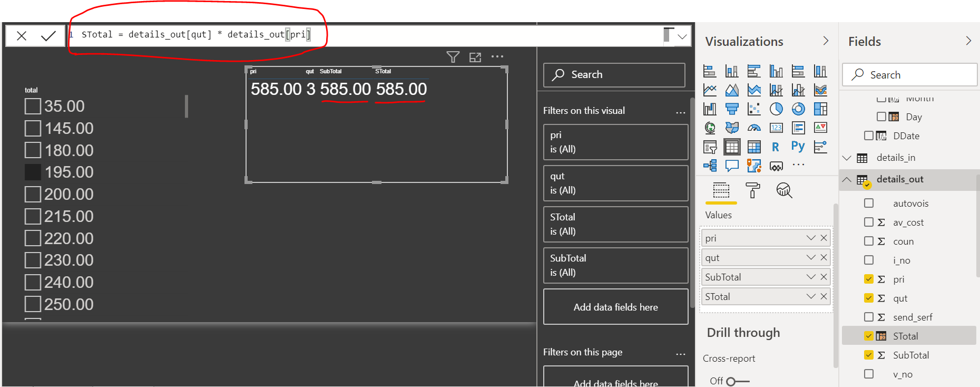Uncheck the 195.00 slicer box
The image size is (980, 387).
pos(33,172)
